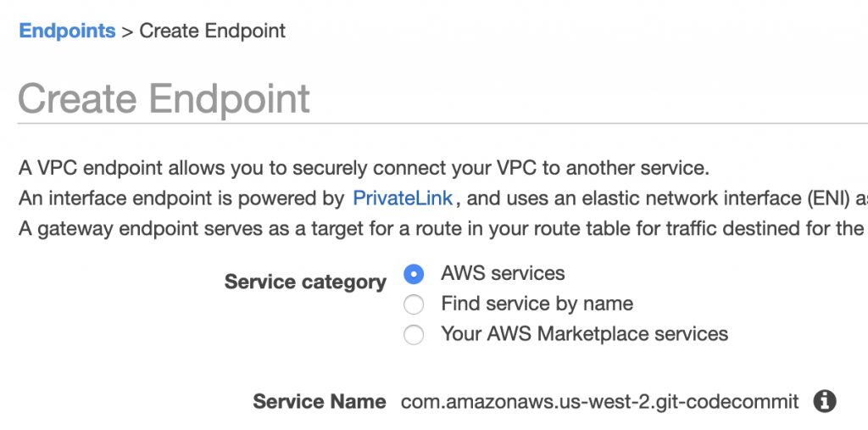Go back to Endpoints via breadcrumb link

pyautogui.click(x=67, y=31)
